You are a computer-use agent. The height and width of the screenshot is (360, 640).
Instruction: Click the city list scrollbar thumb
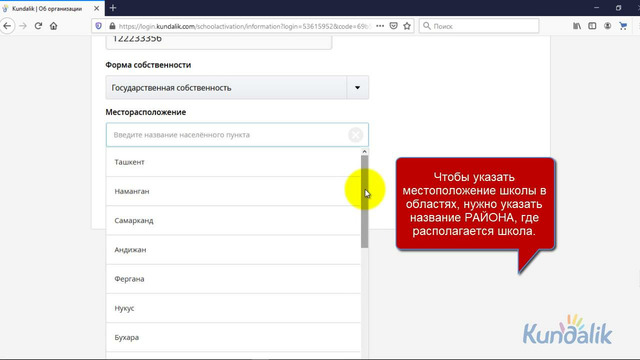(364, 202)
